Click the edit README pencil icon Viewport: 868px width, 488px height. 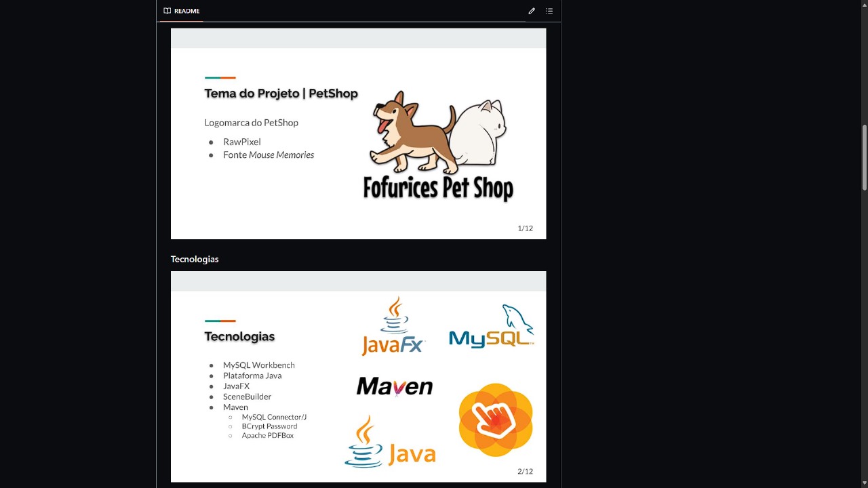point(532,11)
